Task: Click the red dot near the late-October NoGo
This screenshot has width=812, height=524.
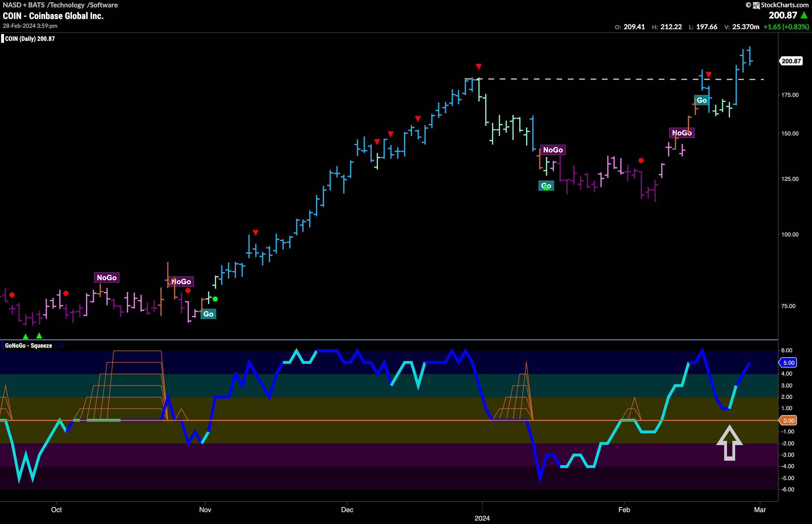Action: pyautogui.click(x=188, y=291)
